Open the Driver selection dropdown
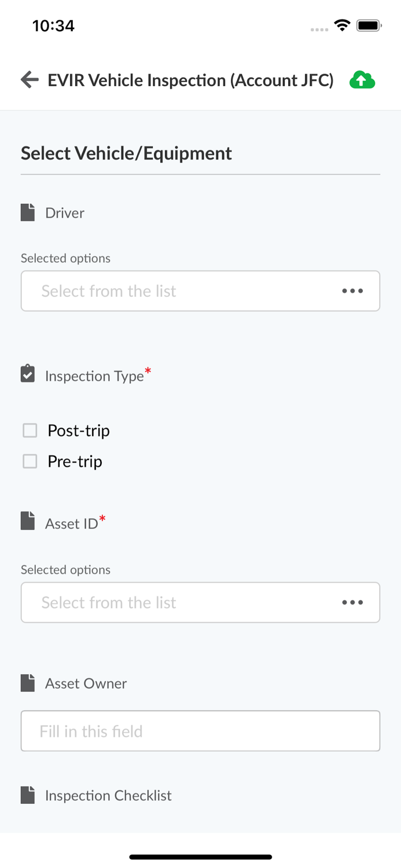401x868 pixels. click(179, 291)
